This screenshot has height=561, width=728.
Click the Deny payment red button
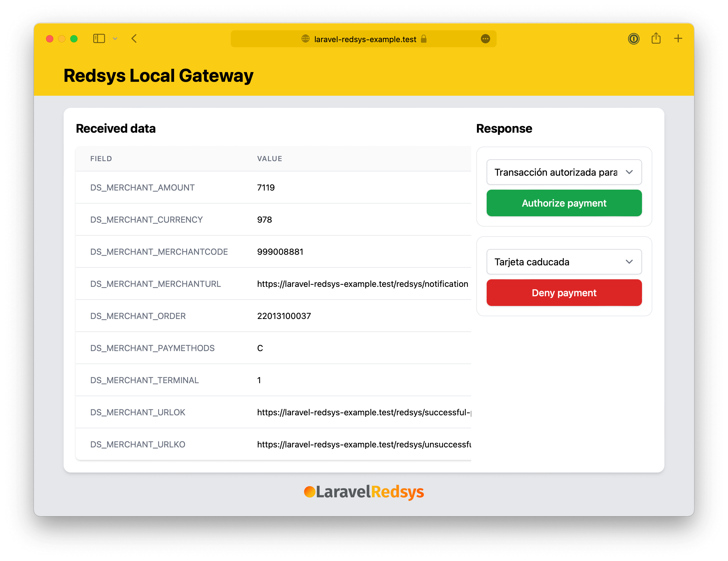564,293
